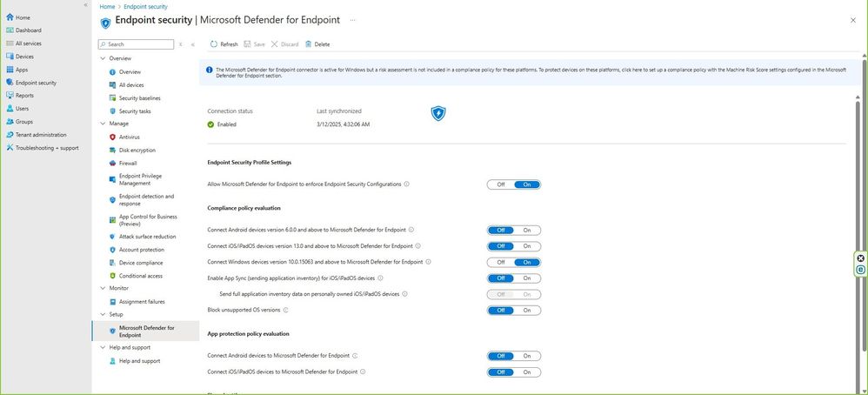This screenshot has height=395, width=868.
Task: Click the Attack surface reduction icon
Action: [112, 237]
